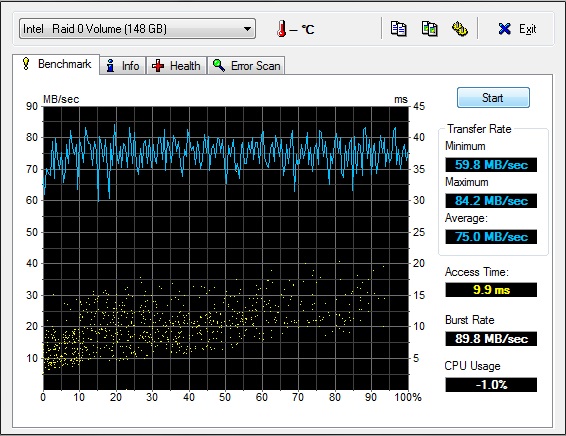Image resolution: width=566 pixels, height=436 pixels.
Task: Exit the application using the Exit label
Action: point(527,29)
